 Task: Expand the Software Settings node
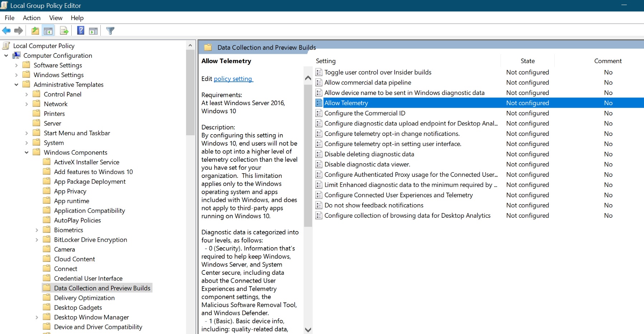point(16,65)
